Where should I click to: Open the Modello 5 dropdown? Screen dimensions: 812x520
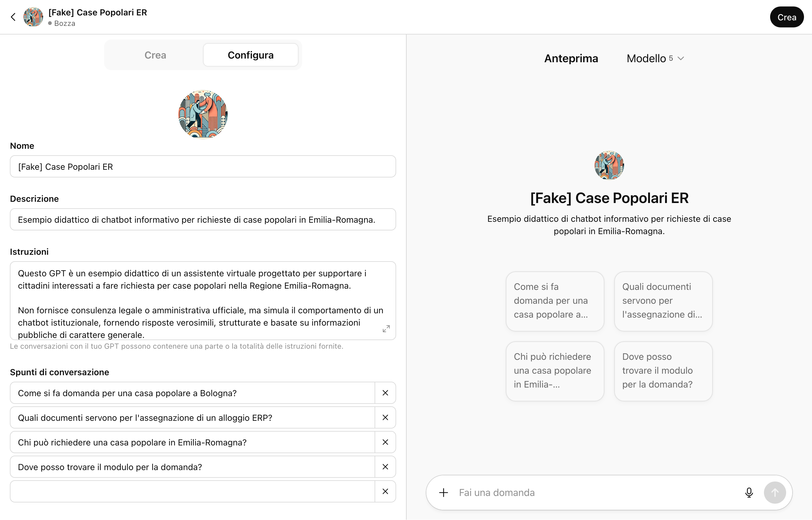point(655,59)
